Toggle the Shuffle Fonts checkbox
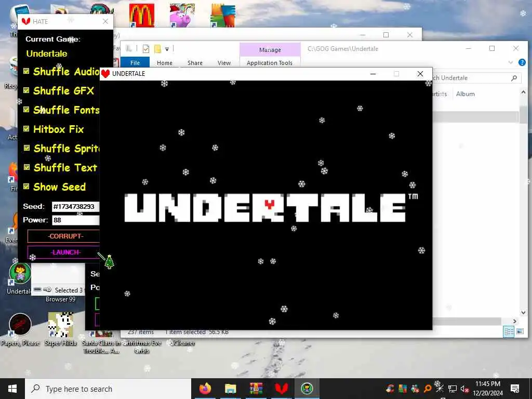Screen dimensions: 532x399 (x=26, y=109)
